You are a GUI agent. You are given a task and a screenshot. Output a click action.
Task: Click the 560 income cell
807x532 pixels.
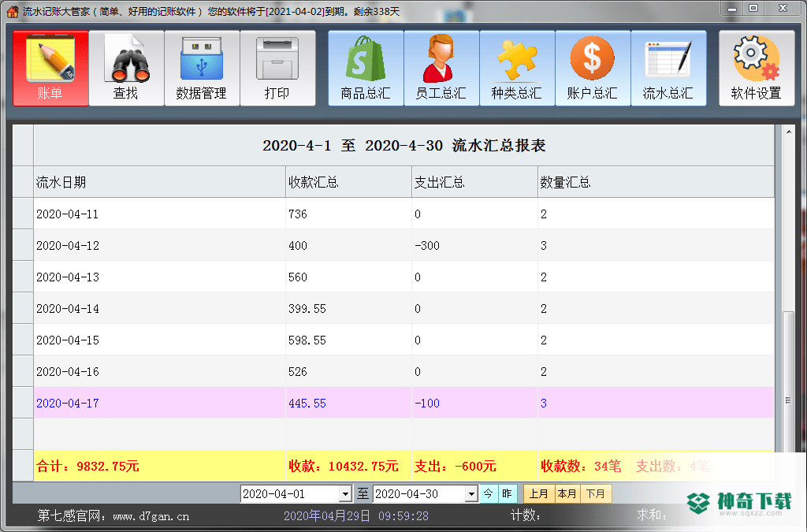click(x=349, y=277)
